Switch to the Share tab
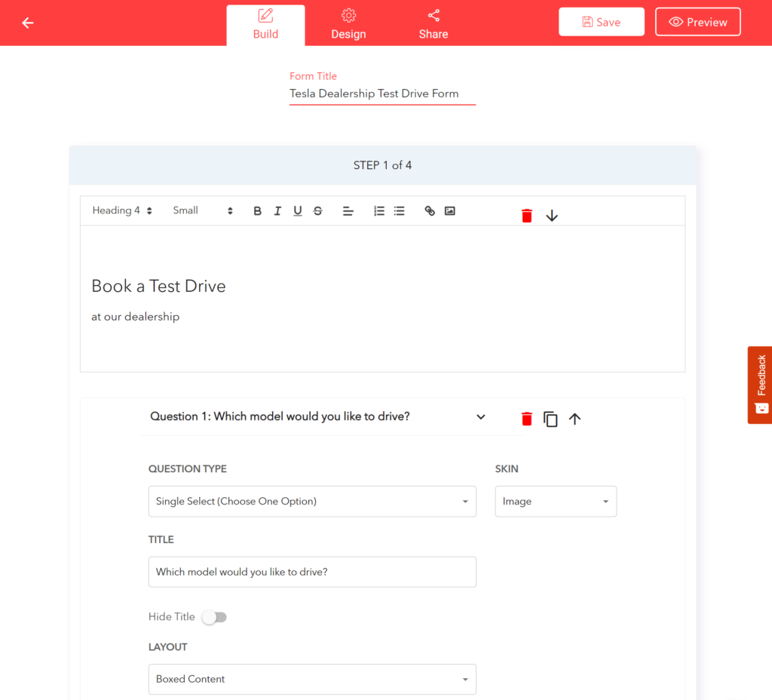The width and height of the screenshot is (772, 700). 433,23
